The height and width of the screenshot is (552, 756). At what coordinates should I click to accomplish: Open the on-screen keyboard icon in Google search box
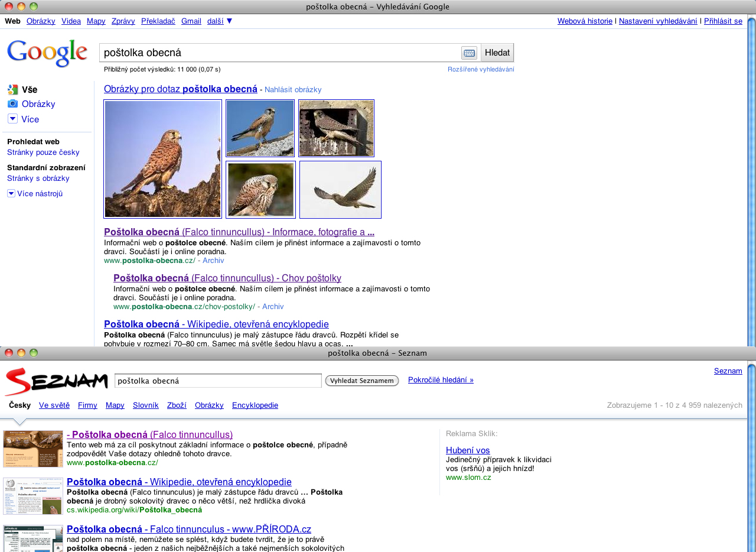coord(469,53)
